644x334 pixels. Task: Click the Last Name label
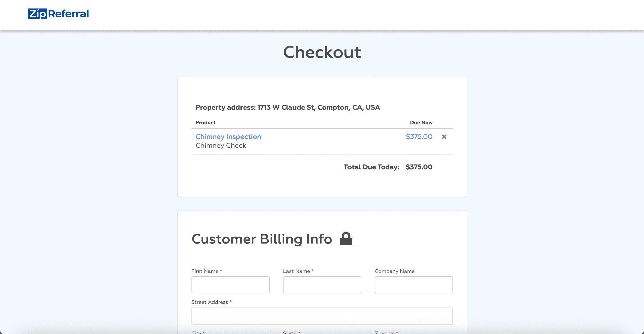[297, 271]
